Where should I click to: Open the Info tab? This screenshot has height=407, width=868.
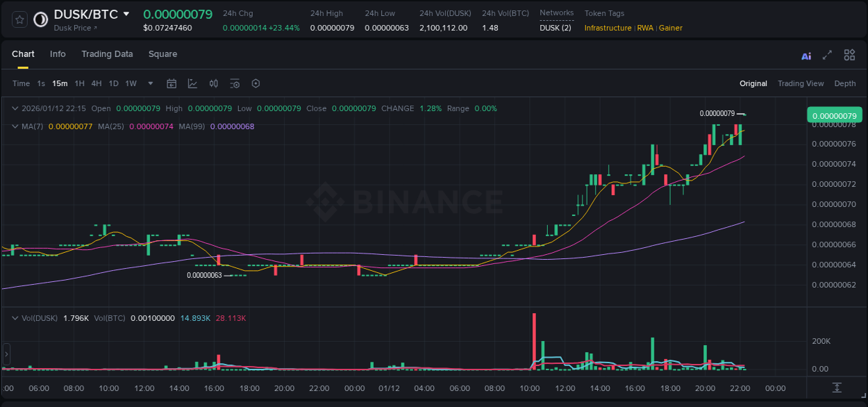(58, 54)
